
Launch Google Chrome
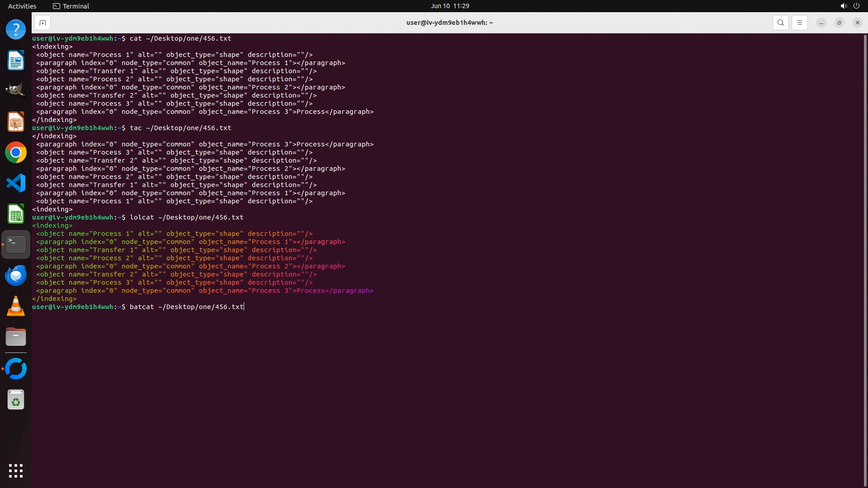[x=16, y=153]
